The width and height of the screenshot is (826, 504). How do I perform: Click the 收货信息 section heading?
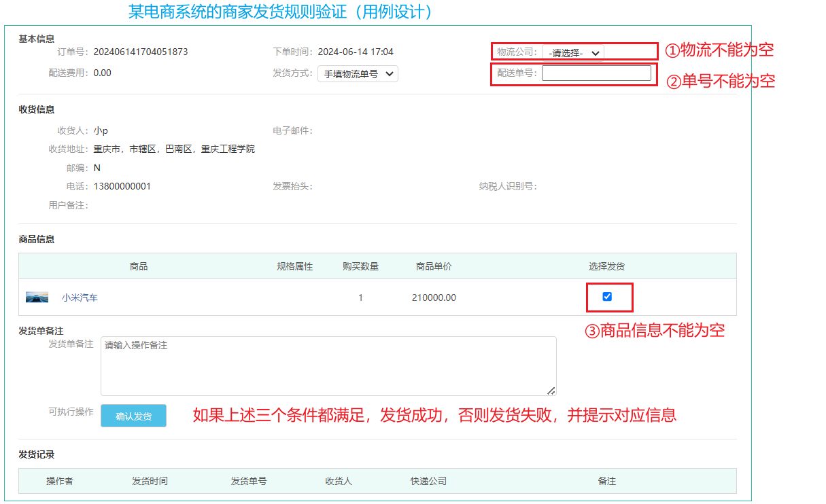(x=37, y=109)
